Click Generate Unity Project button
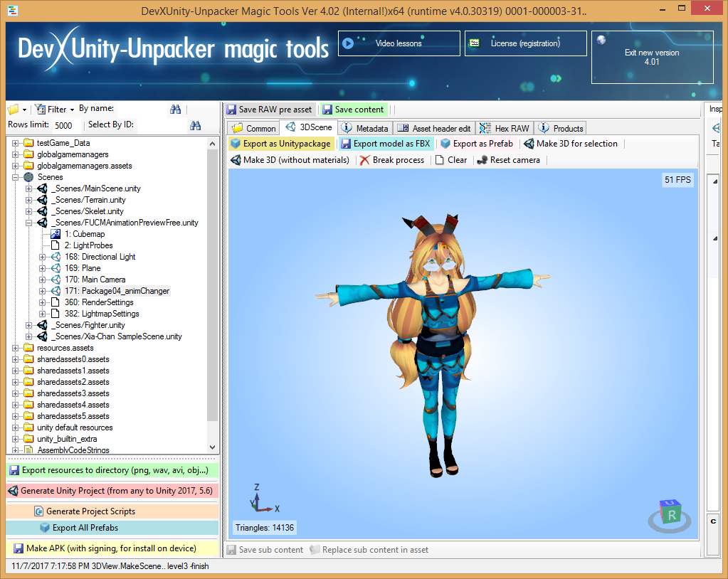 click(x=111, y=491)
